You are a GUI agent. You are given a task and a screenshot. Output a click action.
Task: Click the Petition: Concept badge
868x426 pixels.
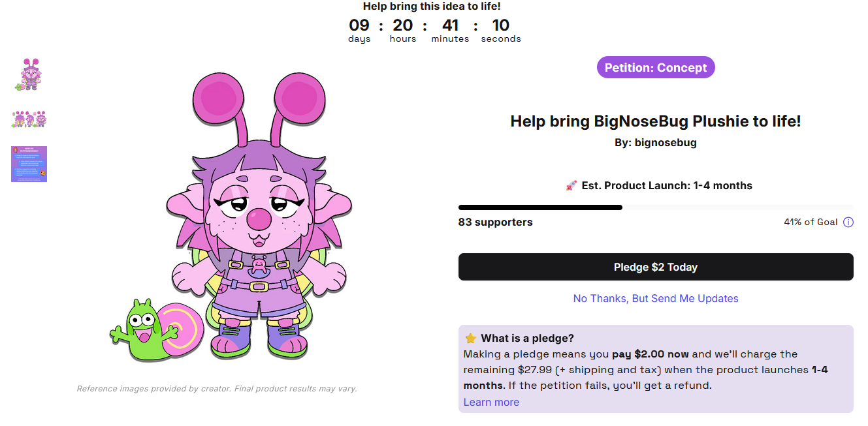pyautogui.click(x=656, y=68)
